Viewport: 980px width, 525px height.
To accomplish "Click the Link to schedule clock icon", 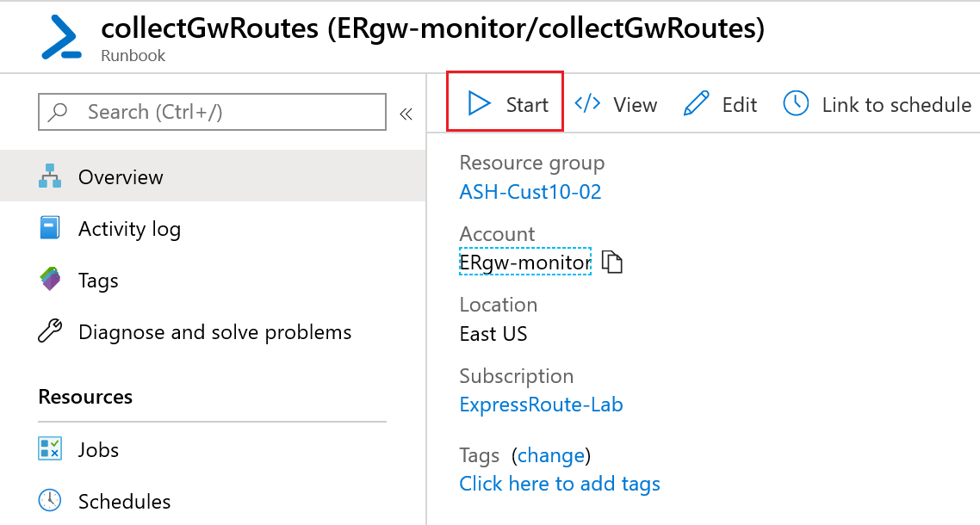I will click(x=796, y=104).
